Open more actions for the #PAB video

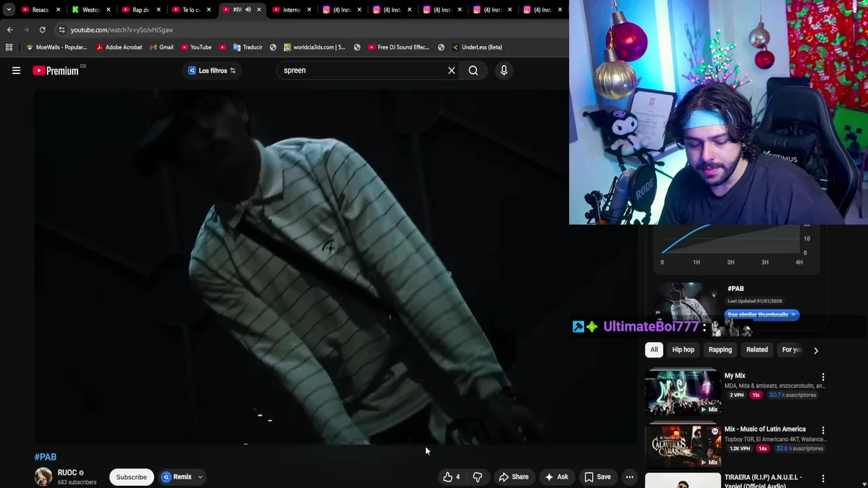629,476
